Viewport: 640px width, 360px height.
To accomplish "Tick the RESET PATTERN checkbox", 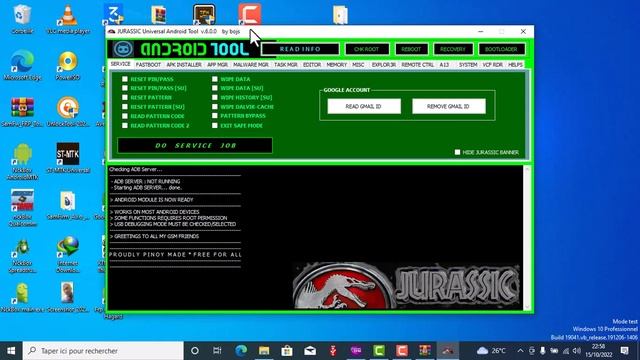I will click(125, 98).
